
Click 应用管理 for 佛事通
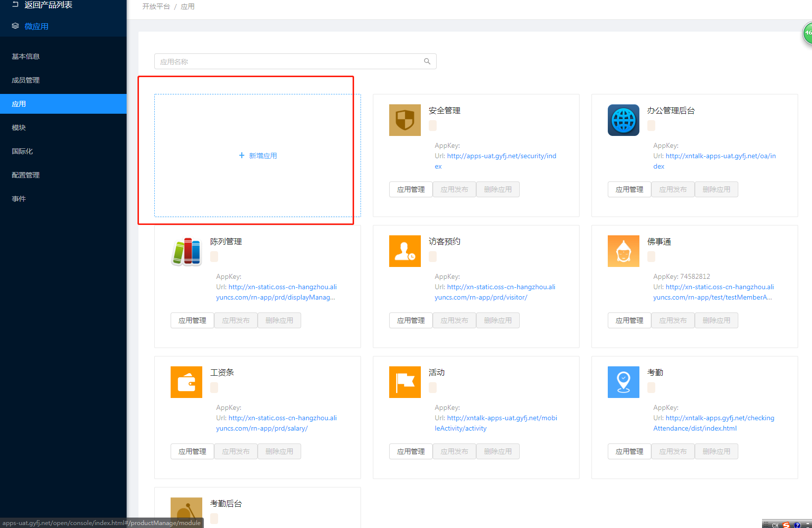click(x=630, y=320)
